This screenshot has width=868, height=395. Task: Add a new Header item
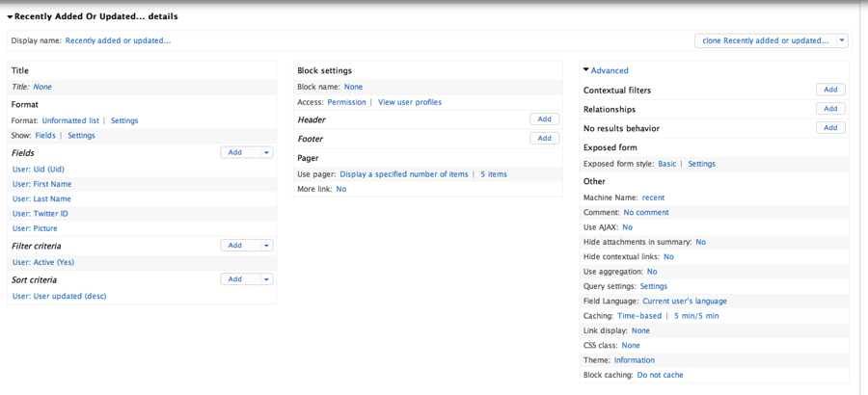(x=544, y=118)
